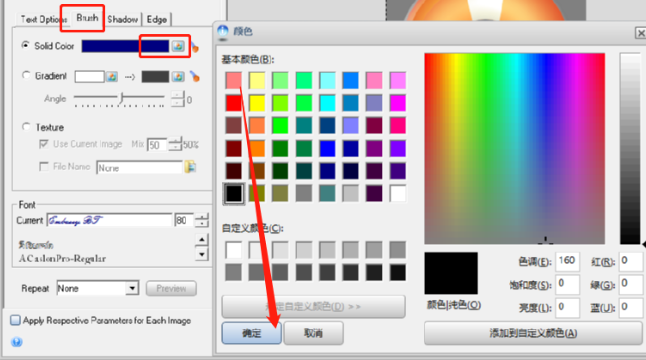Open the blue help icon
This screenshot has width=646, height=360.
tap(16, 342)
